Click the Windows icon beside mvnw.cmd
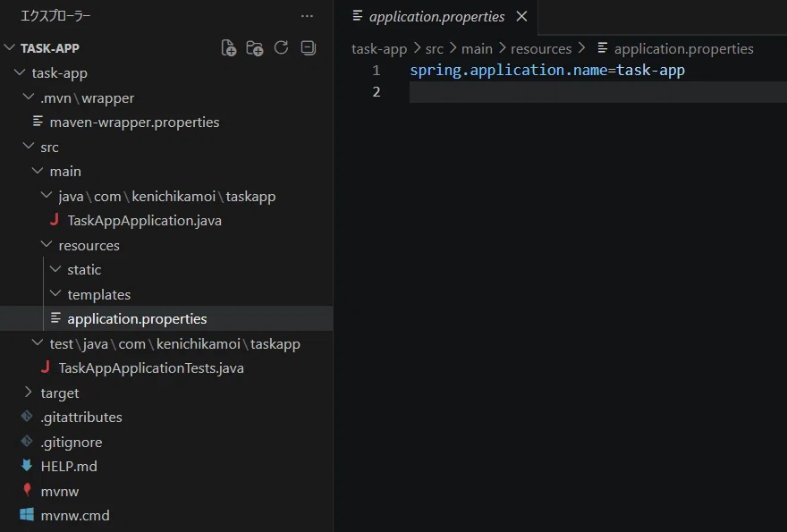Screen dimensions: 787x532 click(27, 514)
